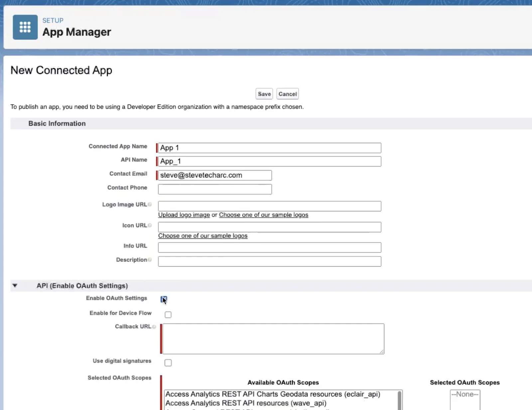Click the Connected App Name field
Viewport: 532px width, 410px height.
(270, 148)
